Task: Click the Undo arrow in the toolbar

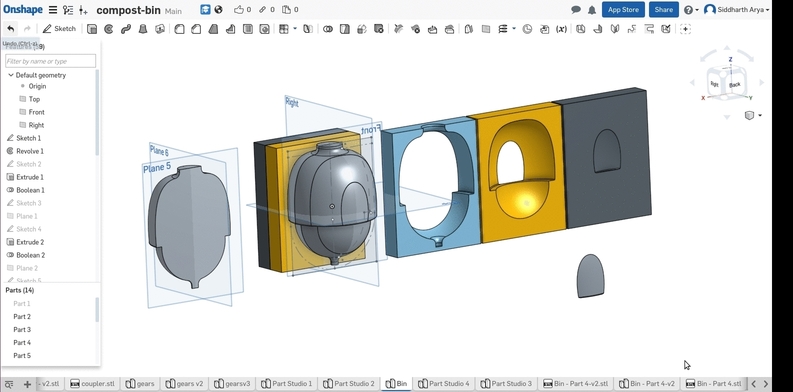Action: click(x=10, y=29)
